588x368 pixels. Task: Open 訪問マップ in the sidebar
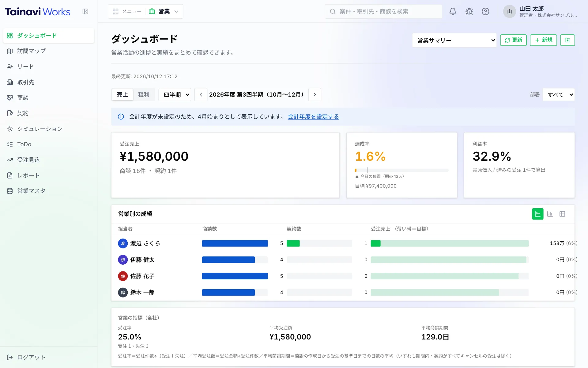tap(49, 51)
